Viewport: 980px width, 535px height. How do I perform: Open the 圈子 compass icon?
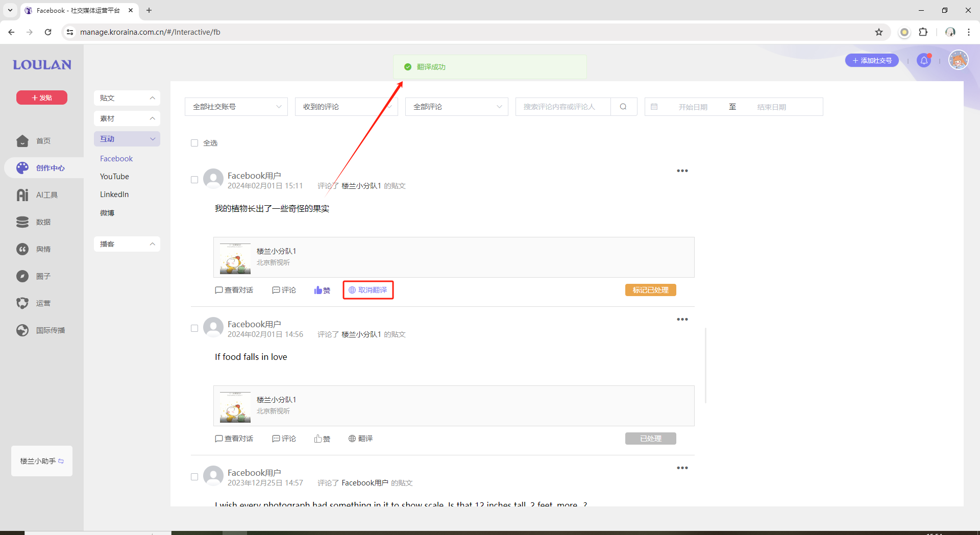[22, 276]
